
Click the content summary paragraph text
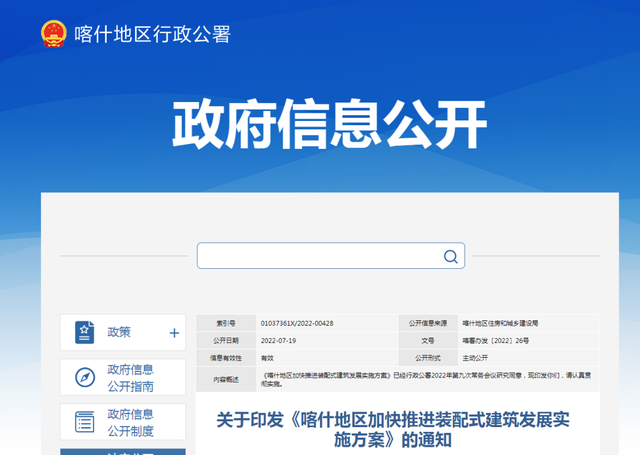tap(426, 380)
